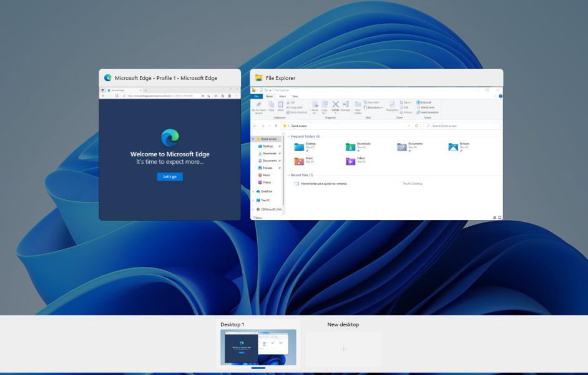The image size is (588, 375).
Task: Click the Search Quick access field
Action: coord(462,126)
